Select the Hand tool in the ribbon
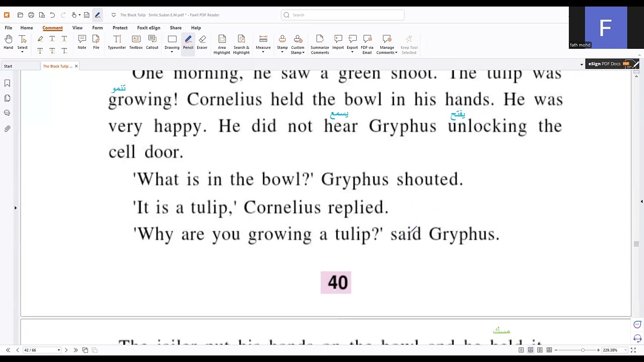 pyautogui.click(x=9, y=42)
